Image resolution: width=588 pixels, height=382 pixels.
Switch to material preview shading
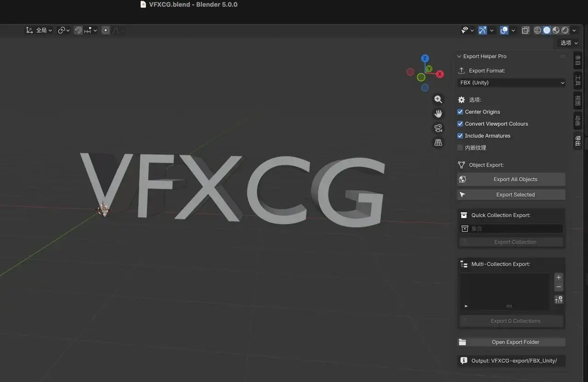556,30
